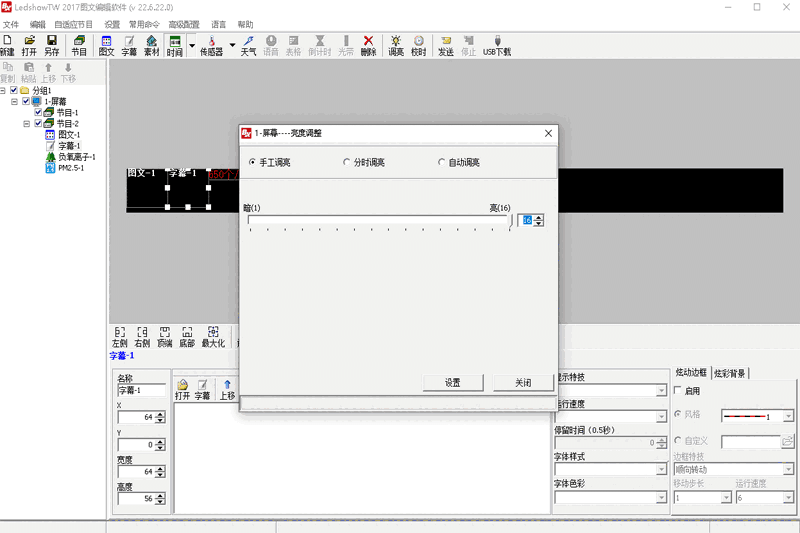Click the 删除 (Delete) red X icon
Viewport: 800px width, 533px height.
pyautogui.click(x=368, y=45)
